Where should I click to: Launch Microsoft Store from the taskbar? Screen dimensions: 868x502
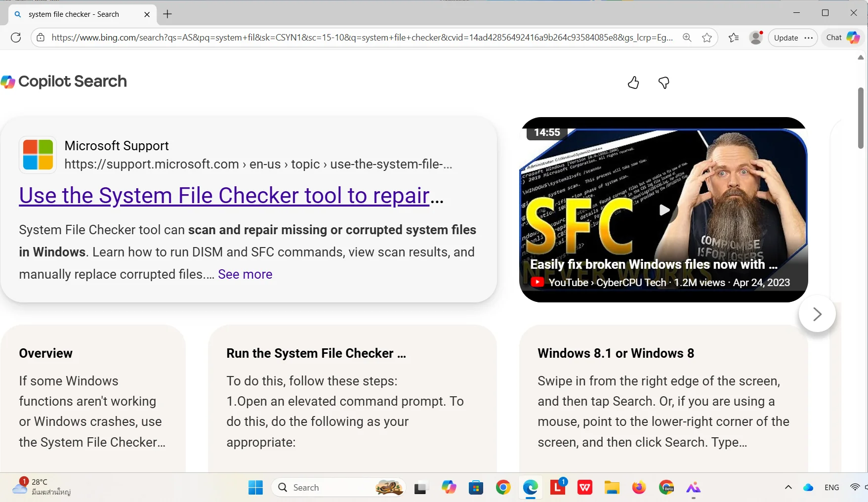476,487
